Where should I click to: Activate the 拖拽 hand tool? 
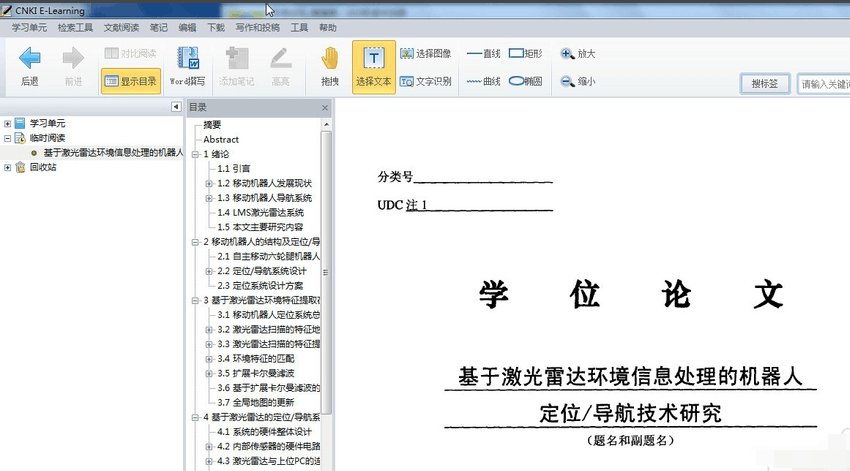pos(330,66)
